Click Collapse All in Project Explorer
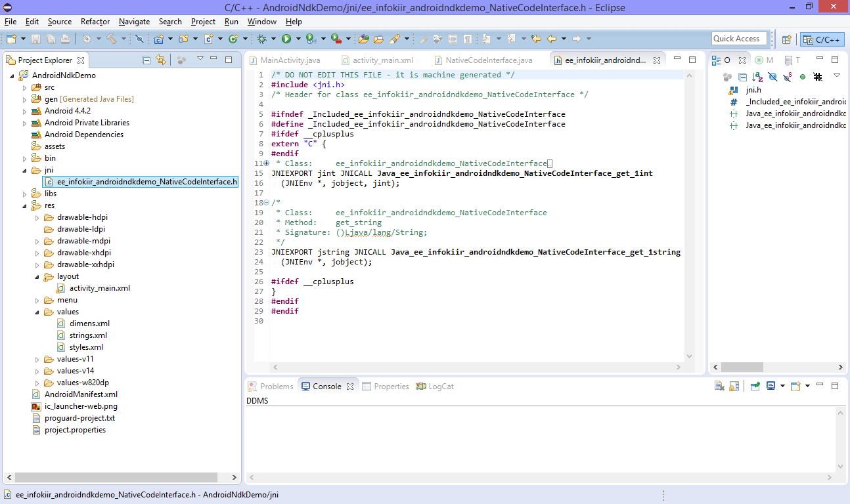 [146, 60]
